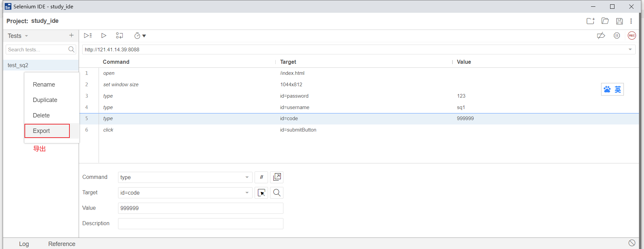
Task: Click row number 1 breakpoint gutter
Action: (x=87, y=73)
